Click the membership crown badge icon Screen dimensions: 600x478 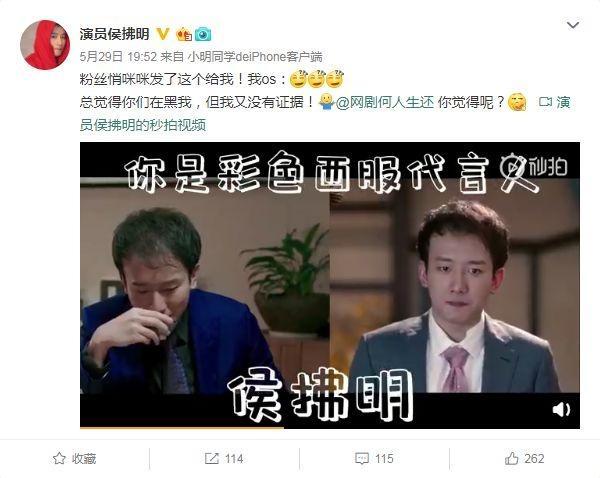tap(184, 34)
